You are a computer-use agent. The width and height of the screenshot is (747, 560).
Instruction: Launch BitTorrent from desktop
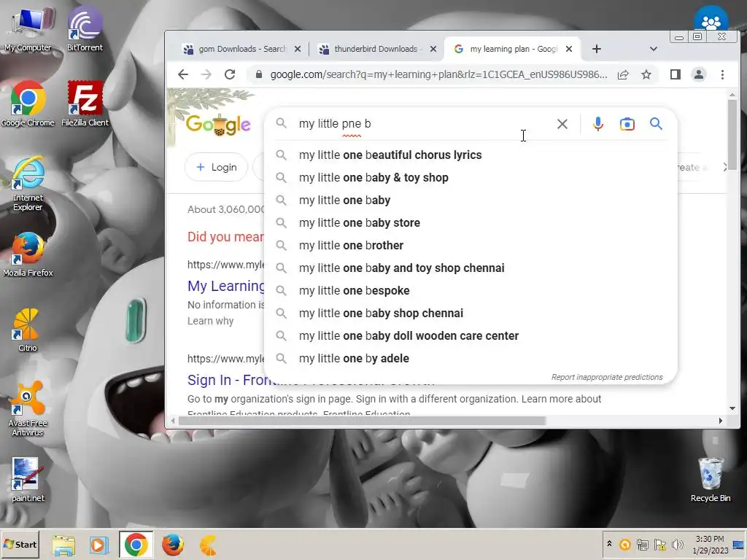(x=85, y=29)
